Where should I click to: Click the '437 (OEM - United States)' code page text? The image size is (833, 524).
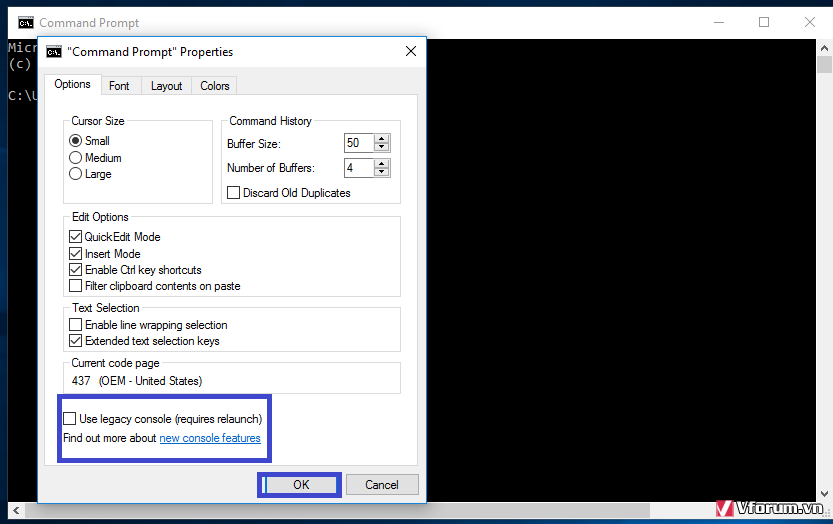(137, 381)
